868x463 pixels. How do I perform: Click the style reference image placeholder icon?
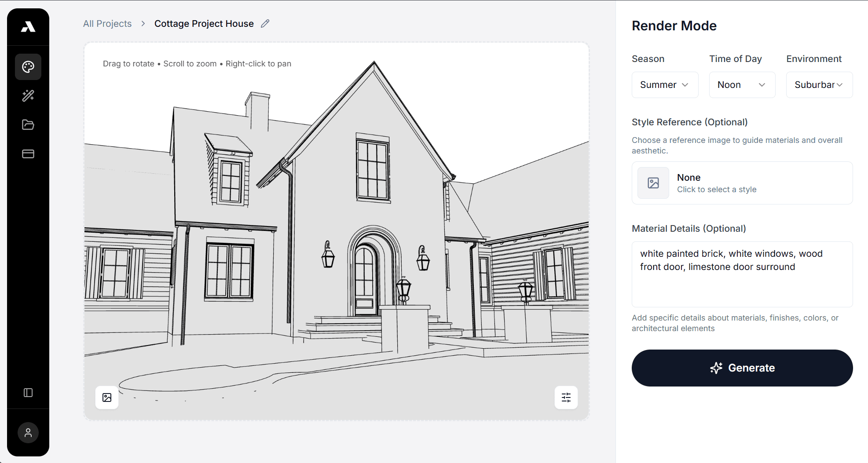653,183
